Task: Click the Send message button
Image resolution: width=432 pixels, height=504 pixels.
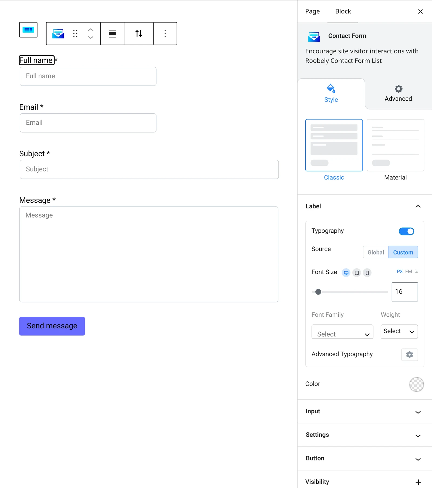Action: [52, 326]
